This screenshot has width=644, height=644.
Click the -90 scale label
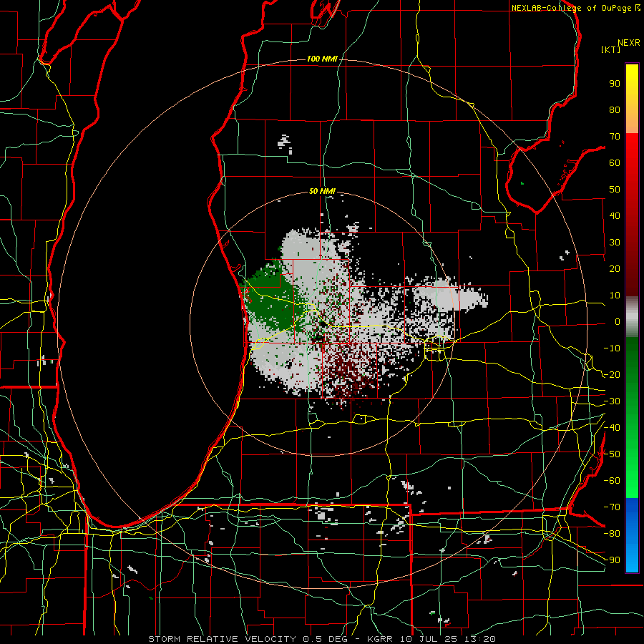tap(612, 560)
